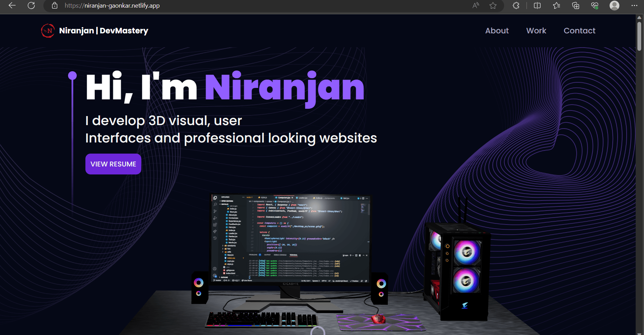This screenshot has height=335, width=644.
Task: Open the browser Extensions panel
Action: (x=516, y=6)
